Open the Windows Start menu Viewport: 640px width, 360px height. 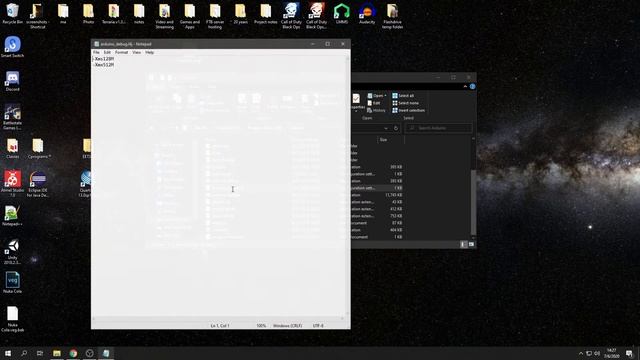pyautogui.click(x=8, y=353)
